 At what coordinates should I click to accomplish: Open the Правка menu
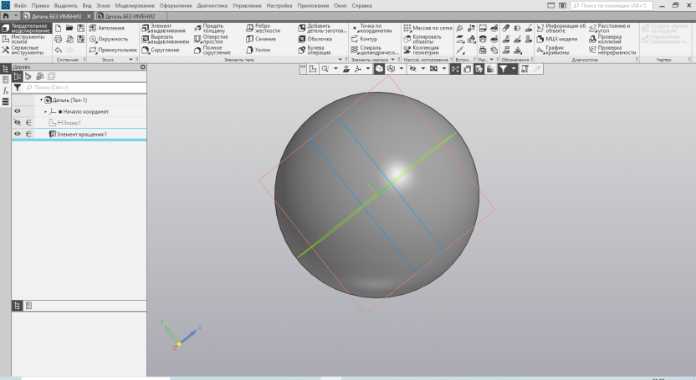40,6
